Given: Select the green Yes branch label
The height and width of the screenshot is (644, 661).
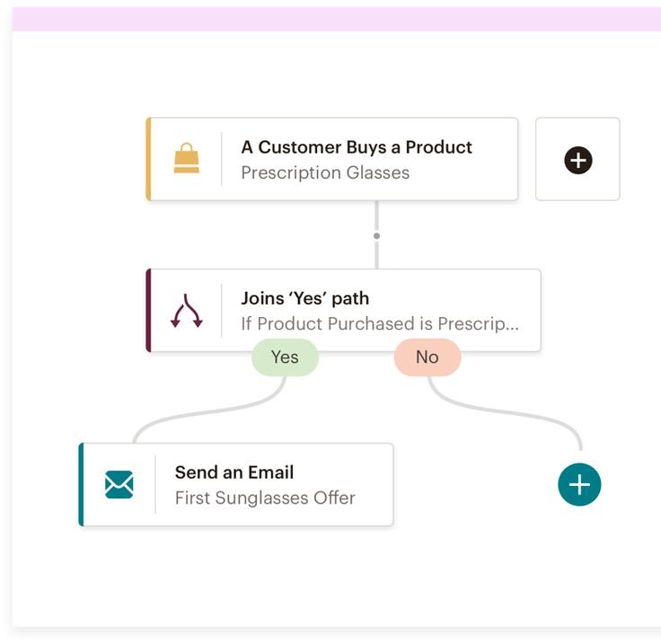Looking at the screenshot, I should [285, 357].
